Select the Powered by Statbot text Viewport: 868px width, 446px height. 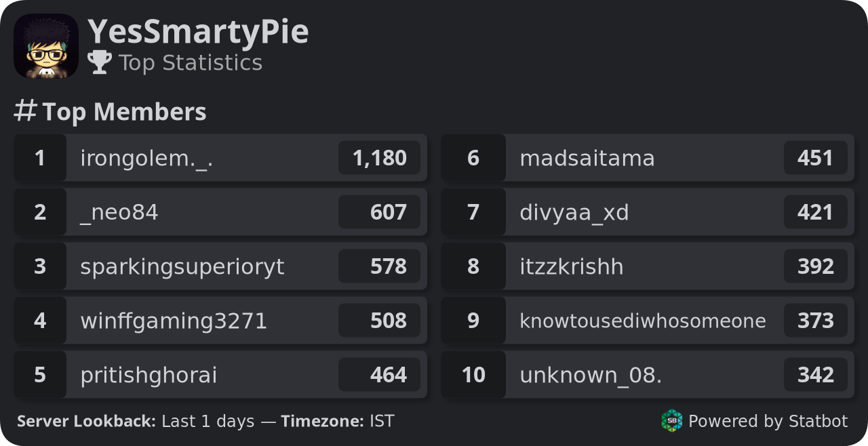point(768,421)
